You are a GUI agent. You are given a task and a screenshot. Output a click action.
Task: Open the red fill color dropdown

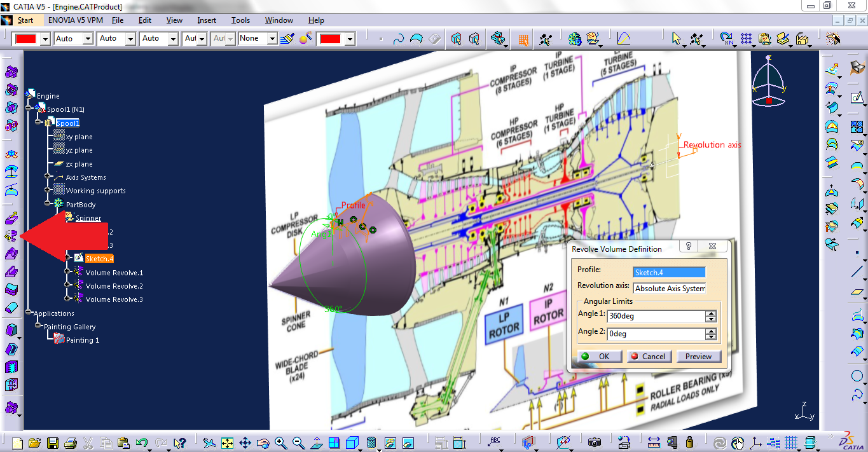point(45,39)
